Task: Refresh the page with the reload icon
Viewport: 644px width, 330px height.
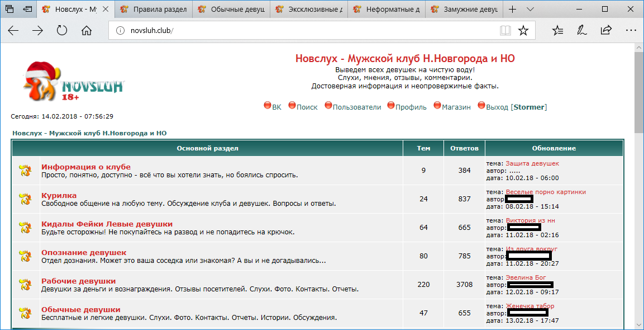Action: (62, 31)
